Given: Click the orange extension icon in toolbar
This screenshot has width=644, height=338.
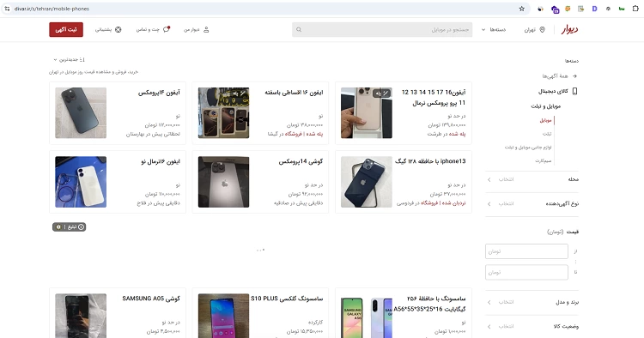Looking at the screenshot, I should (x=568, y=9).
